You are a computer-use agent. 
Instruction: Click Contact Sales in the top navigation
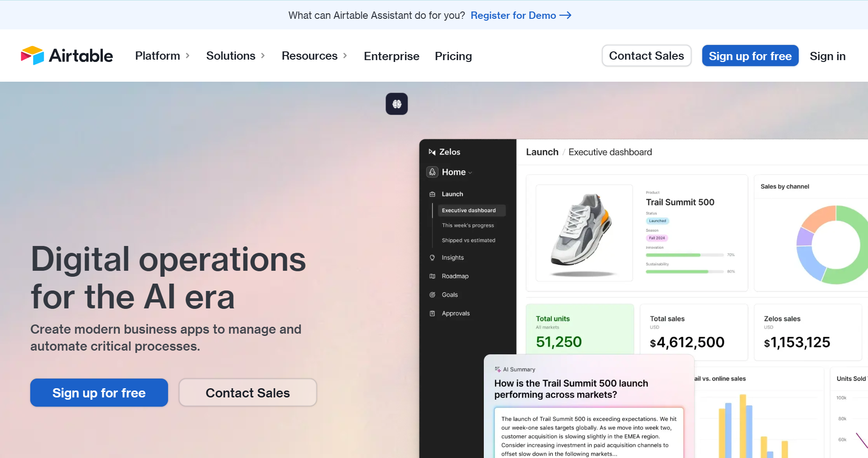646,56
